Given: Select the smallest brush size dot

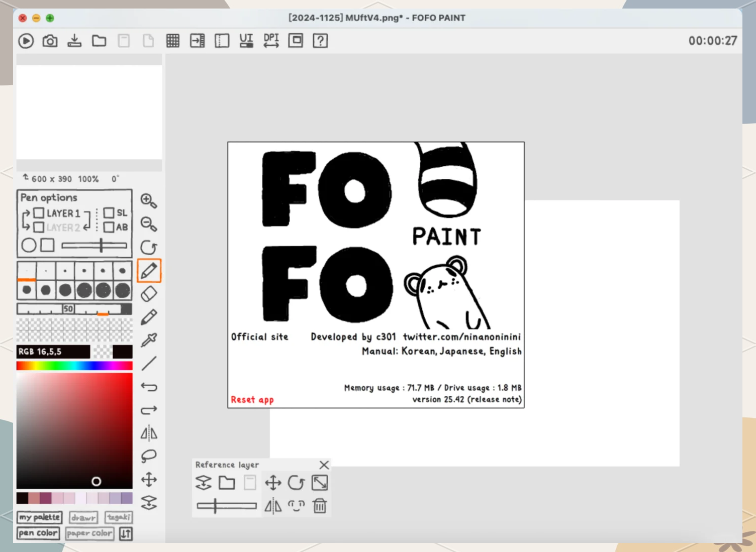Looking at the screenshot, I should tap(27, 271).
